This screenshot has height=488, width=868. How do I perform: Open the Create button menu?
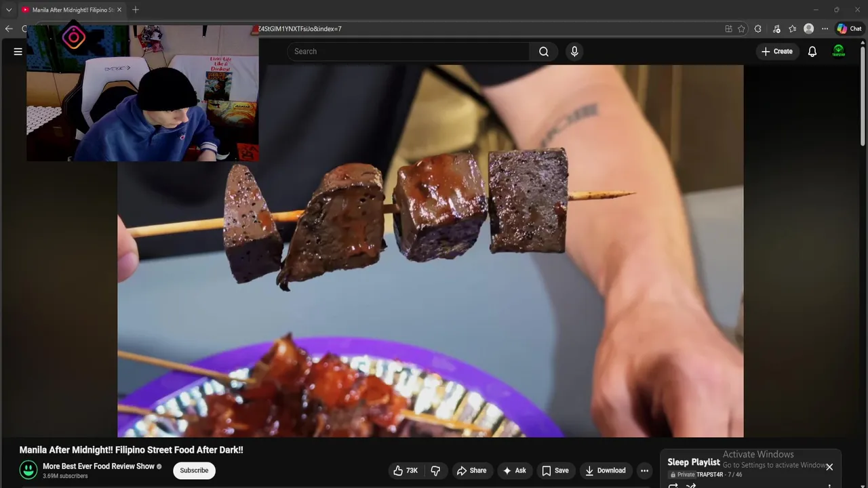[777, 52]
